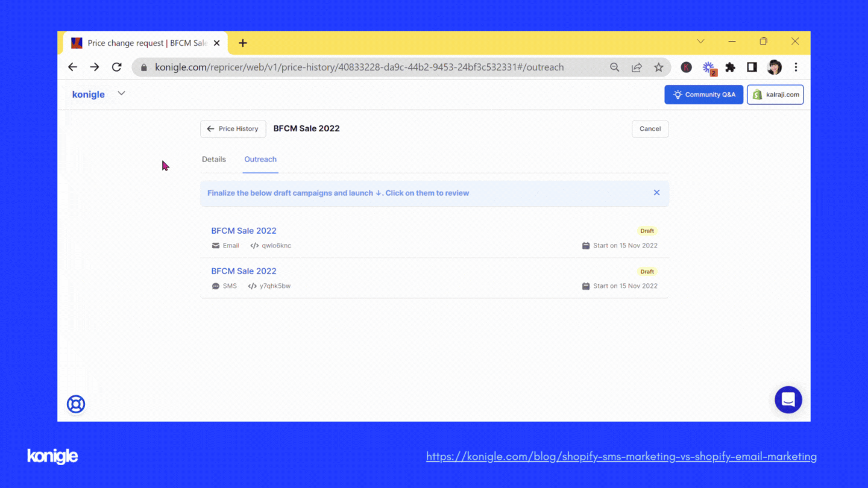Viewport: 868px width, 488px height.
Task: Click Start on 15 Nov 2022 for Email campaign
Action: [625, 246]
